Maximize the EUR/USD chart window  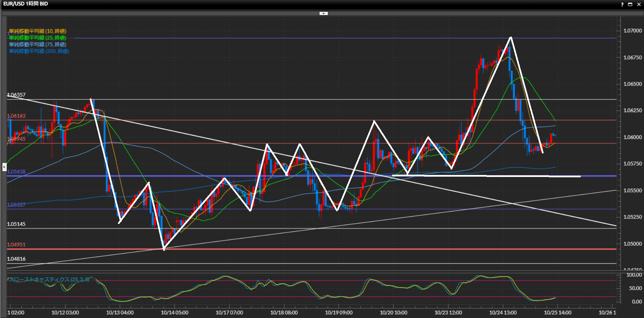click(x=630, y=4)
